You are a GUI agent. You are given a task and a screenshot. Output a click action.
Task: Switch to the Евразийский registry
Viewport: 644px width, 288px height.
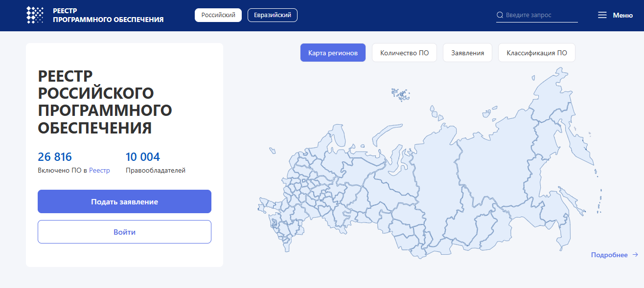[273, 15]
